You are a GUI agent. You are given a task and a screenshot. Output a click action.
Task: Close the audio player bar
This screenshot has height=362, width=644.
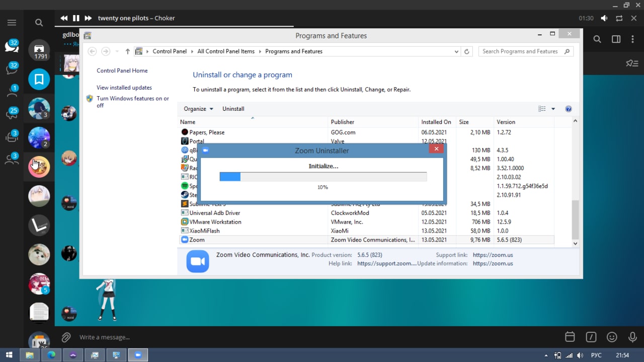(x=634, y=18)
